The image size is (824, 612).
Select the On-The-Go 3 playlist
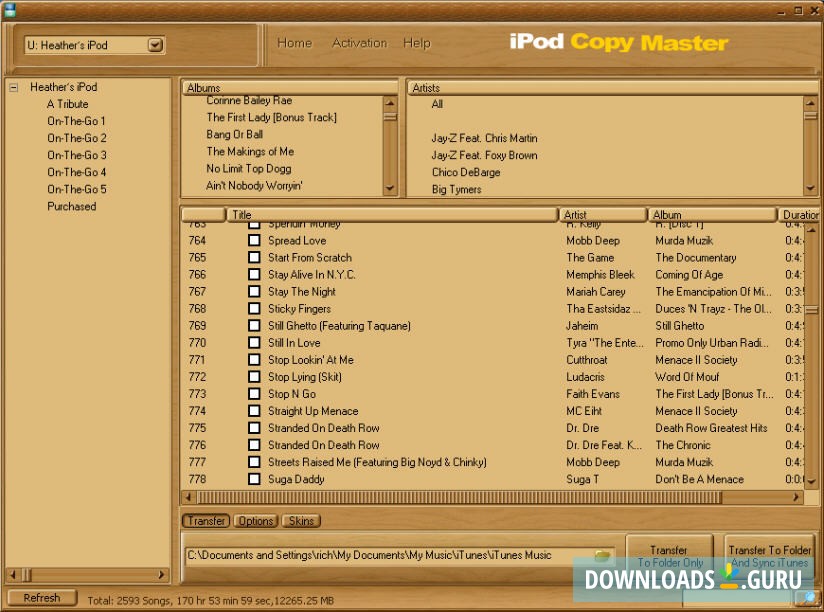(x=76, y=155)
